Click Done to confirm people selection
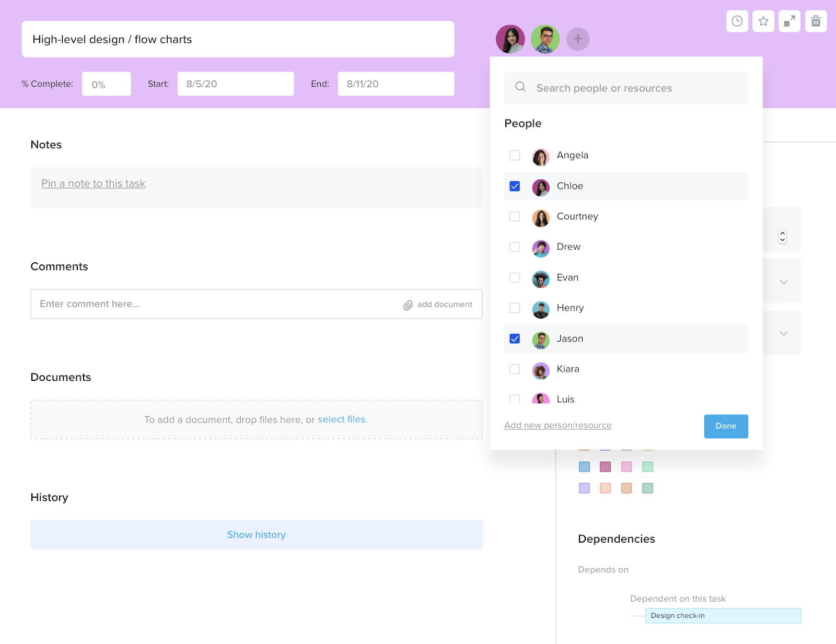Image resolution: width=836 pixels, height=644 pixels. pyautogui.click(x=726, y=426)
